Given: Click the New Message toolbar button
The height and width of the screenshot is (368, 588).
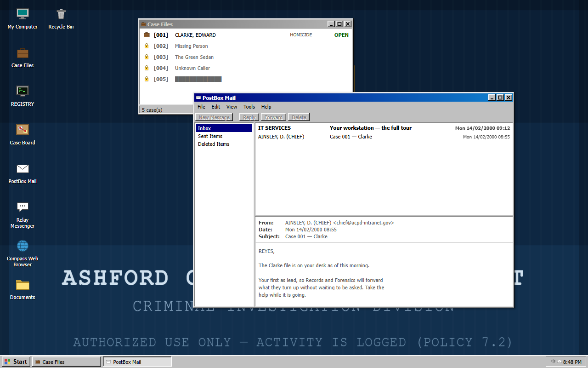Looking at the screenshot, I should pos(214,117).
